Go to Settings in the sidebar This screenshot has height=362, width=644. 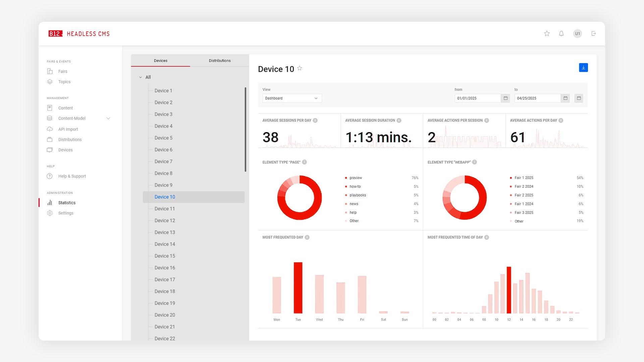click(x=66, y=213)
